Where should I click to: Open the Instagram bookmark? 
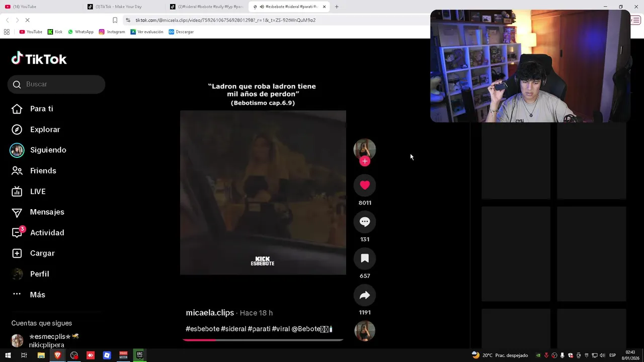112,32
